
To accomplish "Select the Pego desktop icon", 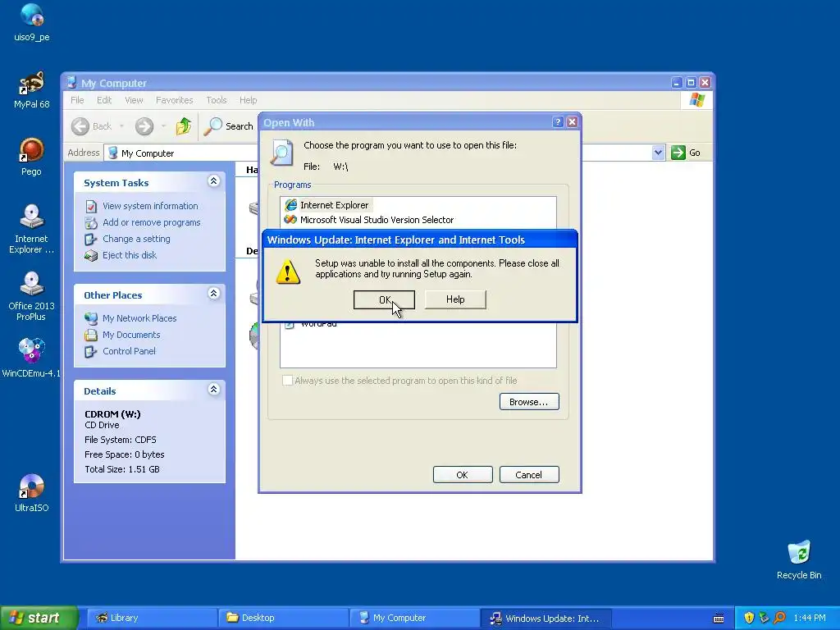I will 32,157.
